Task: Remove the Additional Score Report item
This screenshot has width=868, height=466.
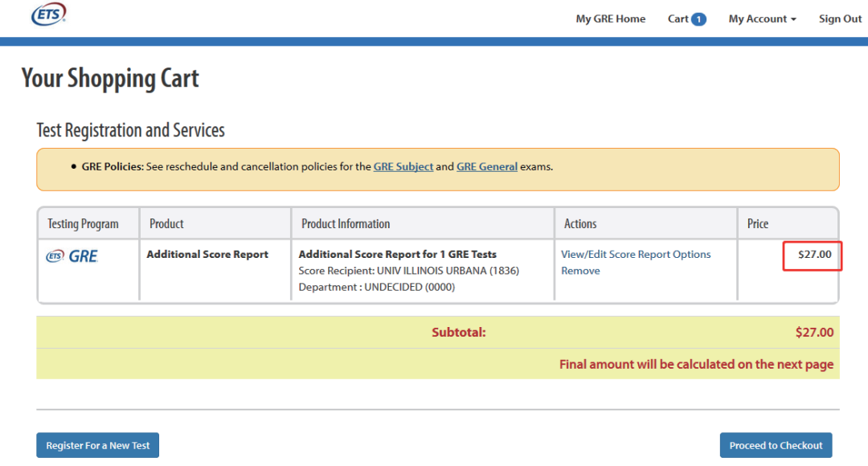Action: coord(580,271)
